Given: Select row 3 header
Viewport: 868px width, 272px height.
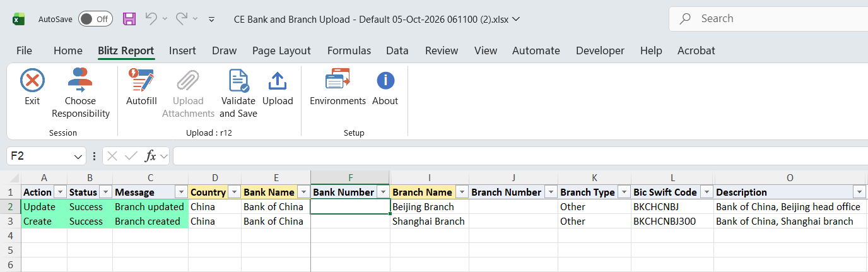Looking at the screenshot, I should coord(10,221).
